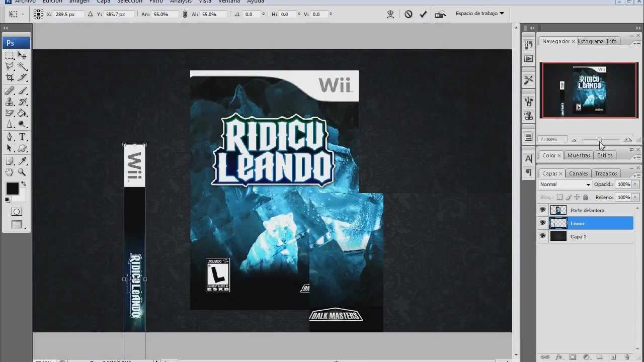The height and width of the screenshot is (362, 644).
Task: Select the History Brush tool
Action: coord(22,102)
